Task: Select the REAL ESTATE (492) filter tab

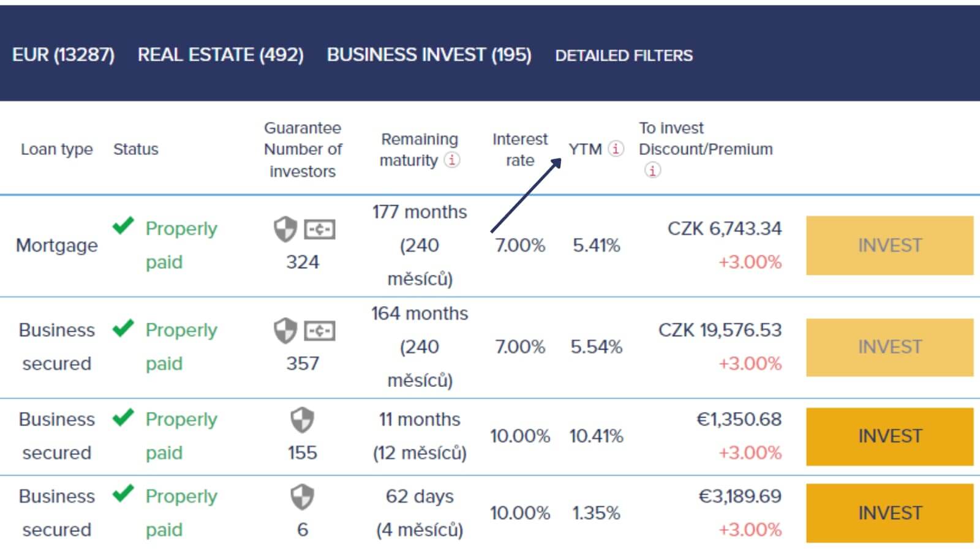Action: (x=221, y=55)
